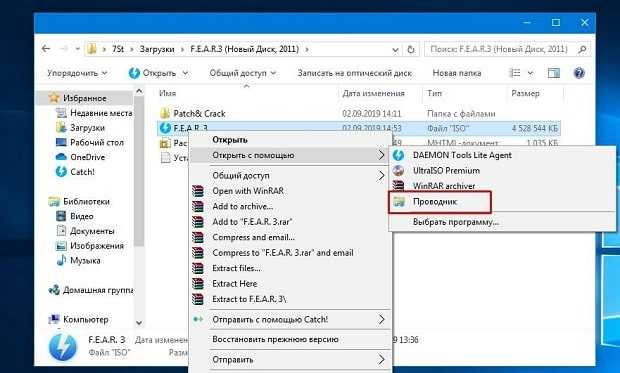Choose Compress and email...

tap(290, 237)
